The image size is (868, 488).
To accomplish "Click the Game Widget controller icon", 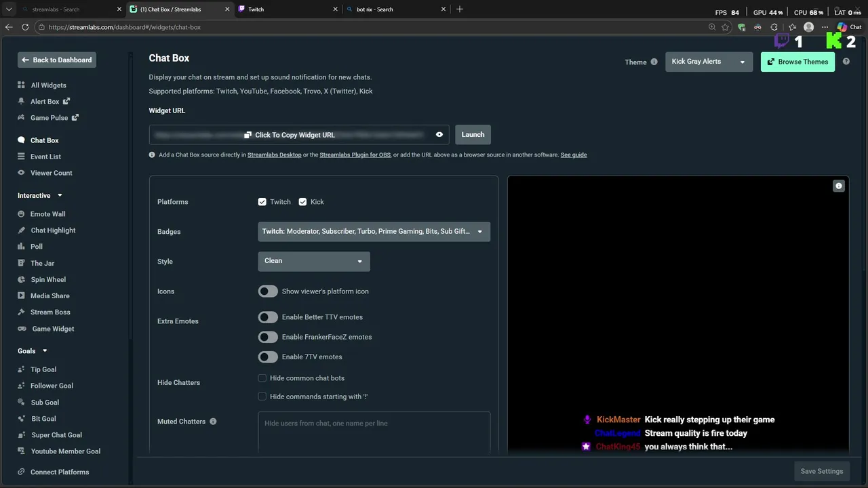I will point(22,329).
